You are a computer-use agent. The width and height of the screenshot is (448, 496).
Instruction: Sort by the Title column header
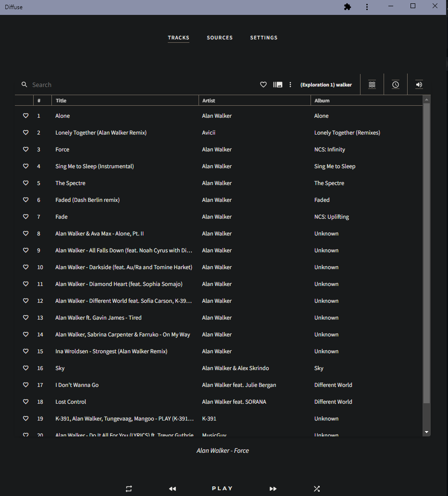[x=125, y=100]
